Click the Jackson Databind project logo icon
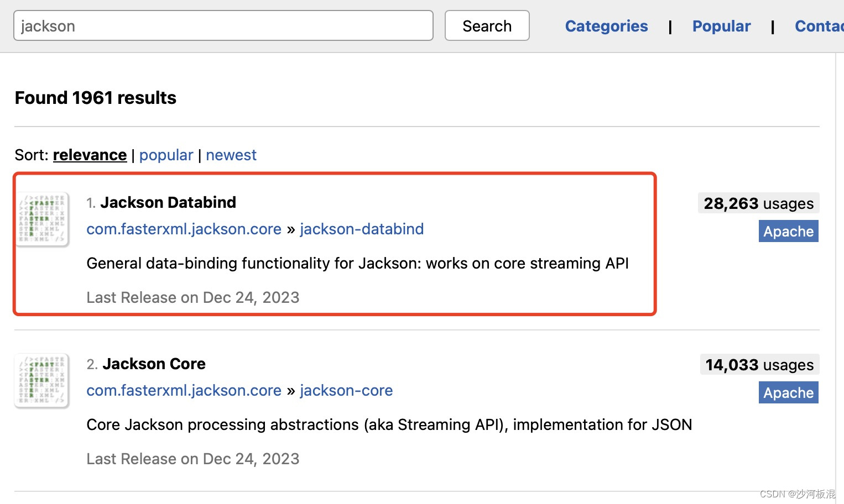The image size is (844, 504). (x=42, y=219)
